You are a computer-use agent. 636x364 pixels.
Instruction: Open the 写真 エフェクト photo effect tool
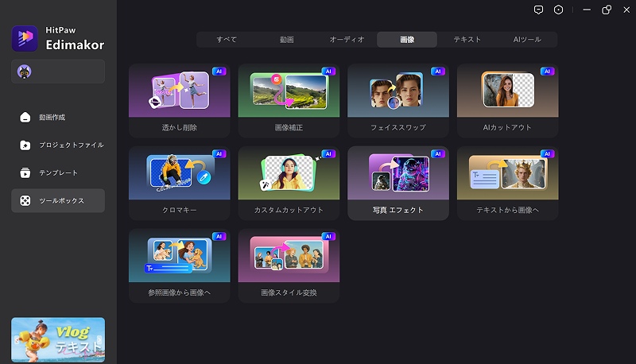(x=398, y=184)
